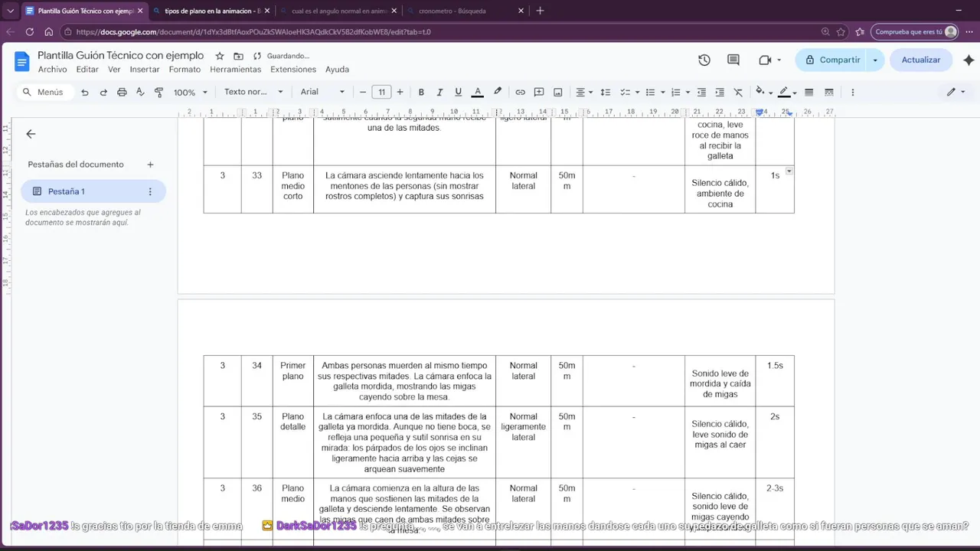Screen dimensions: 980x551
Task: Clear text formatting
Action: point(738,92)
